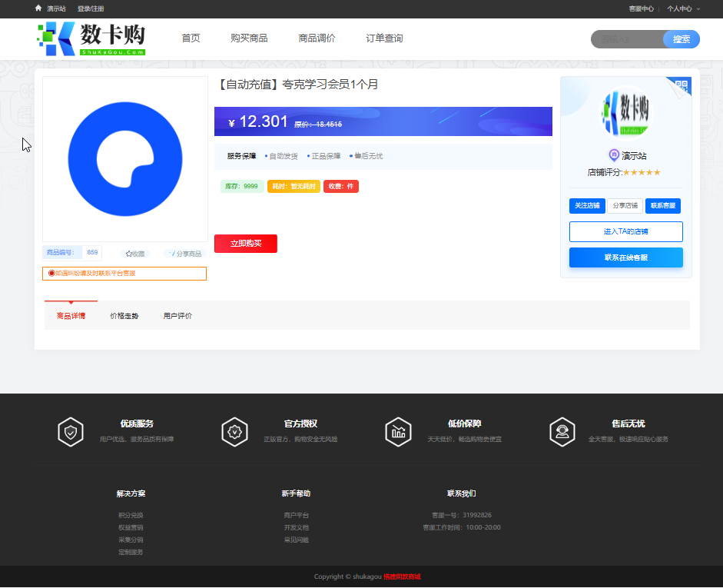The image size is (723, 588).
Task: Open 登录/注册 login link
Action: point(91,8)
